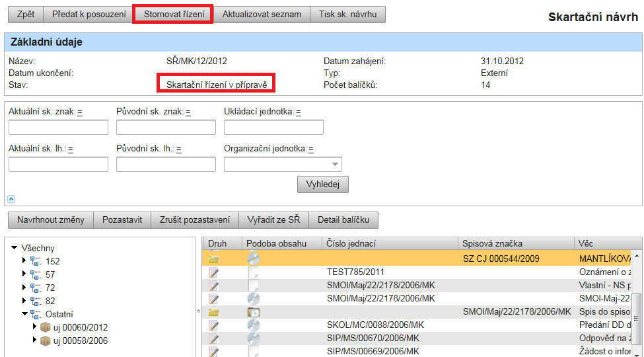Viewport: 644px width, 357px height.
Task: Click Předat k posouzení button
Action: 89,15
